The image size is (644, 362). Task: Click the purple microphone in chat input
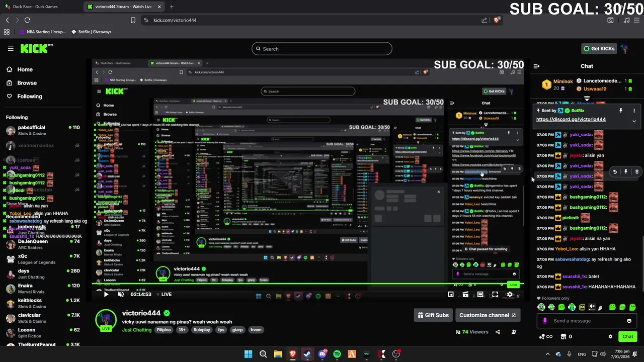pyautogui.click(x=544, y=321)
